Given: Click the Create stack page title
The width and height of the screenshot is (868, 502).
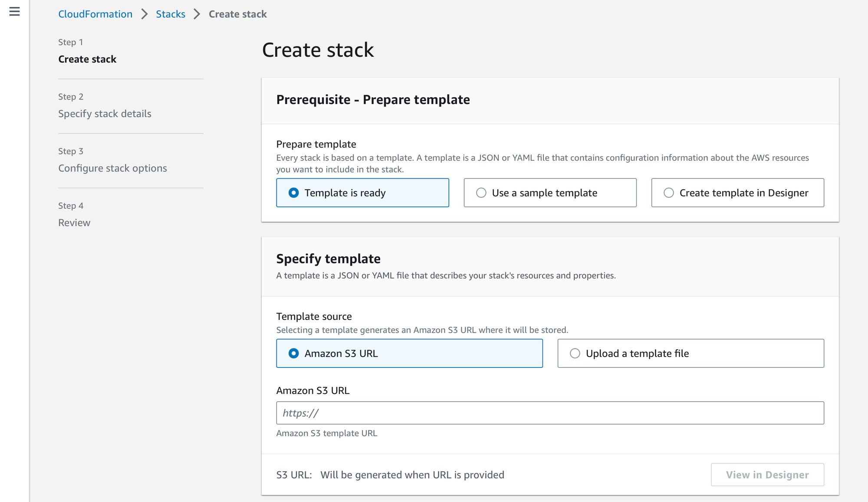Looking at the screenshot, I should click(318, 50).
